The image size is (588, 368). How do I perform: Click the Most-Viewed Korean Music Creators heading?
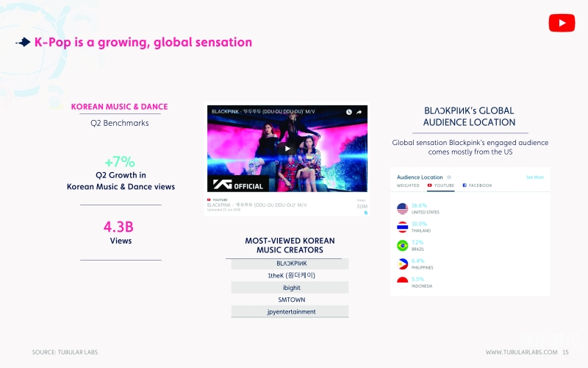(x=290, y=245)
